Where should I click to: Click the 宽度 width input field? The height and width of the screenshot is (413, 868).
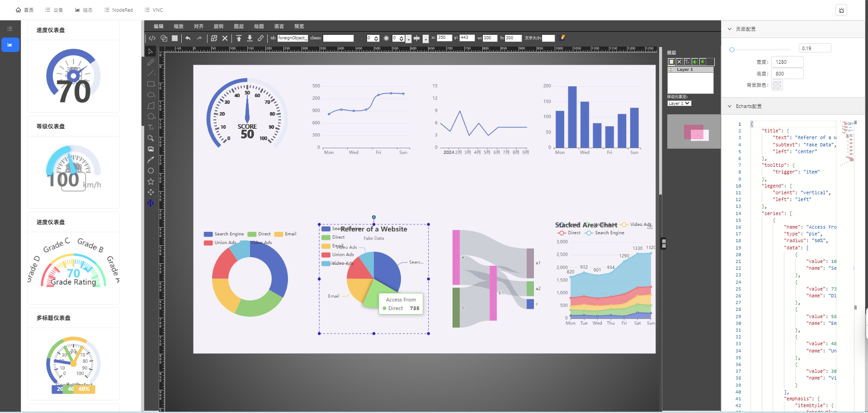pos(788,62)
